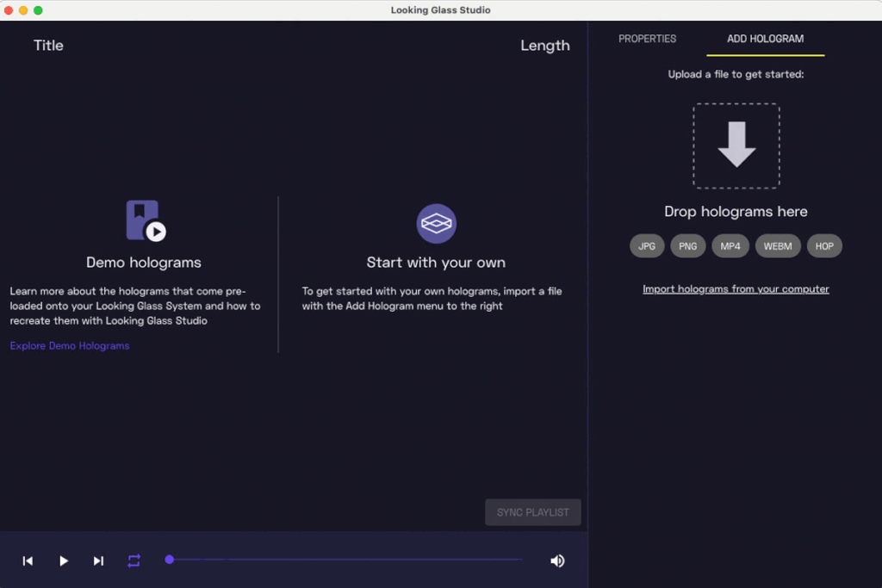Click the Length column header
The width and height of the screenshot is (882, 588).
pyautogui.click(x=544, y=46)
